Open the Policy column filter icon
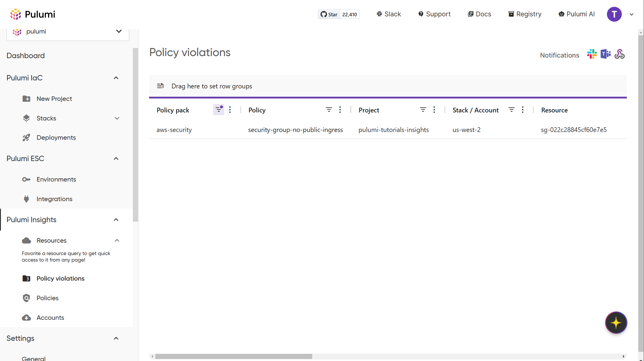The height and width of the screenshot is (361, 644). pyautogui.click(x=329, y=110)
